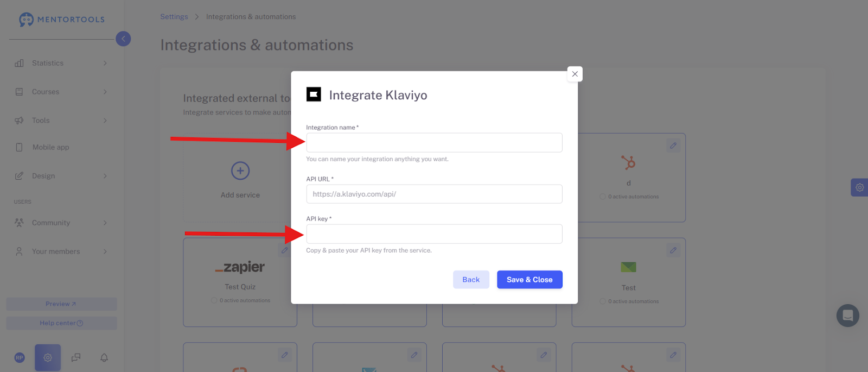
Task: Click the Test Quiz label
Action: (x=240, y=287)
